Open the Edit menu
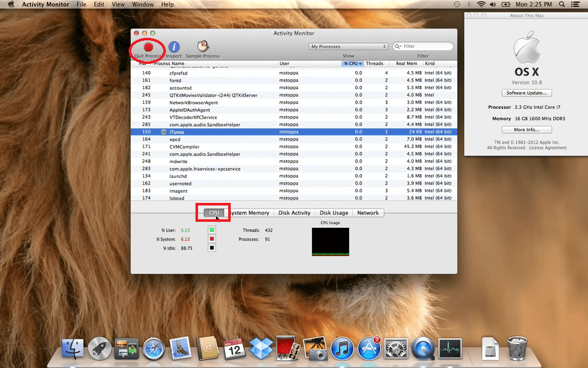The image size is (588, 368). (99, 5)
